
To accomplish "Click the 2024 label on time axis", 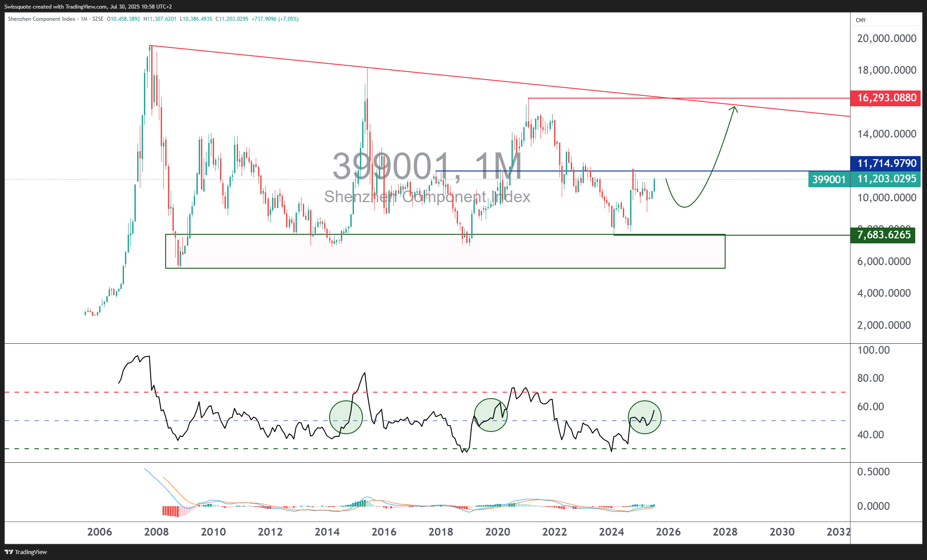I will click(x=612, y=532).
